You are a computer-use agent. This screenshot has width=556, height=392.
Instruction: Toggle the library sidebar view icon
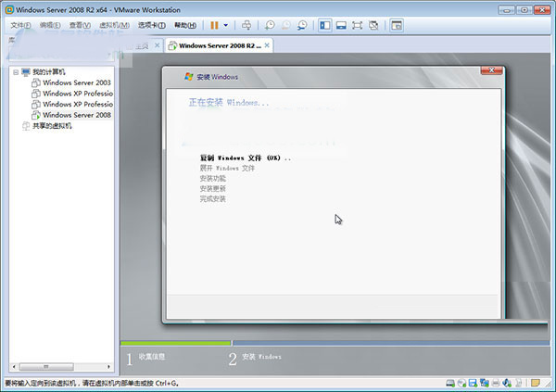[326, 25]
